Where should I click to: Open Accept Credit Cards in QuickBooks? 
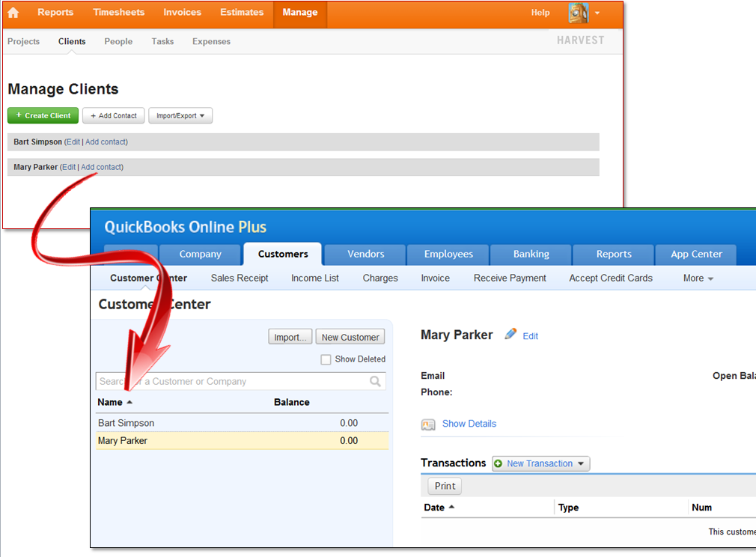tap(610, 278)
